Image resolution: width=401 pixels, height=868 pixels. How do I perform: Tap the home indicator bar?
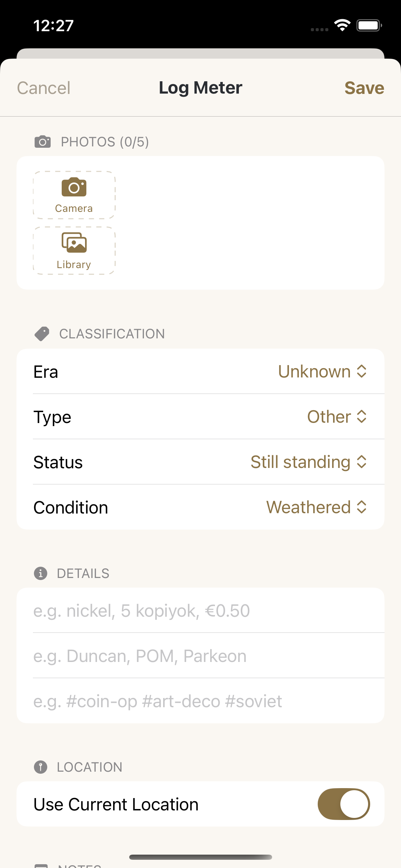(200, 857)
